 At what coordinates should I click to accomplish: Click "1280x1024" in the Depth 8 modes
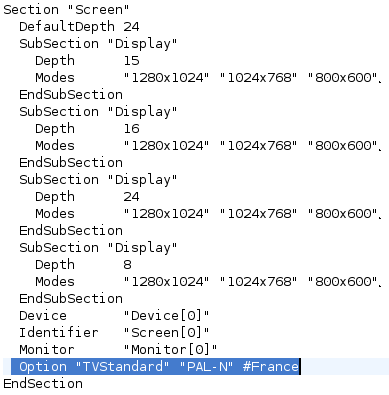pyautogui.click(x=166, y=282)
